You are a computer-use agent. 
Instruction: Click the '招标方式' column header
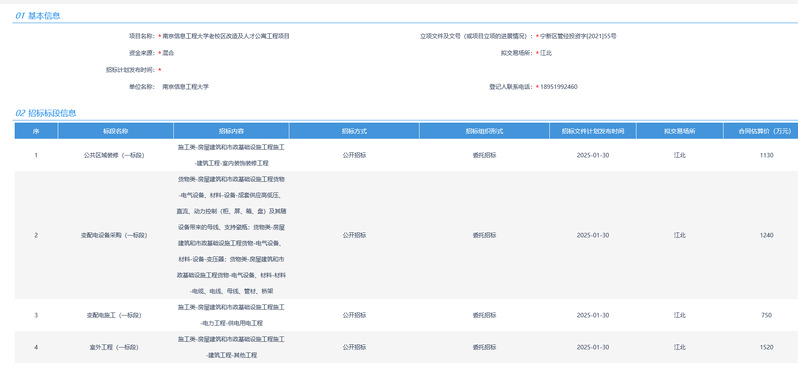tap(354, 131)
